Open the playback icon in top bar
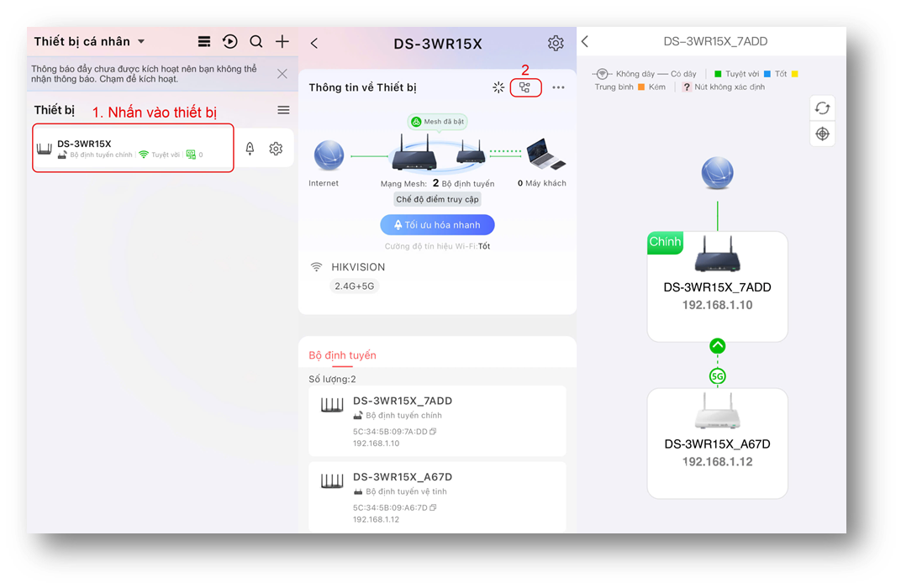The height and width of the screenshot is (588, 901). [x=229, y=41]
